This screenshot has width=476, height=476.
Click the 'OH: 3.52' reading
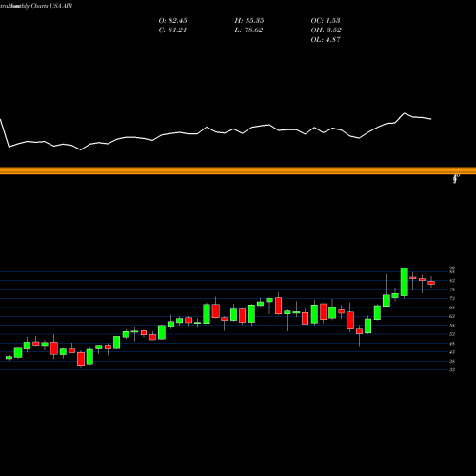pyautogui.click(x=326, y=30)
